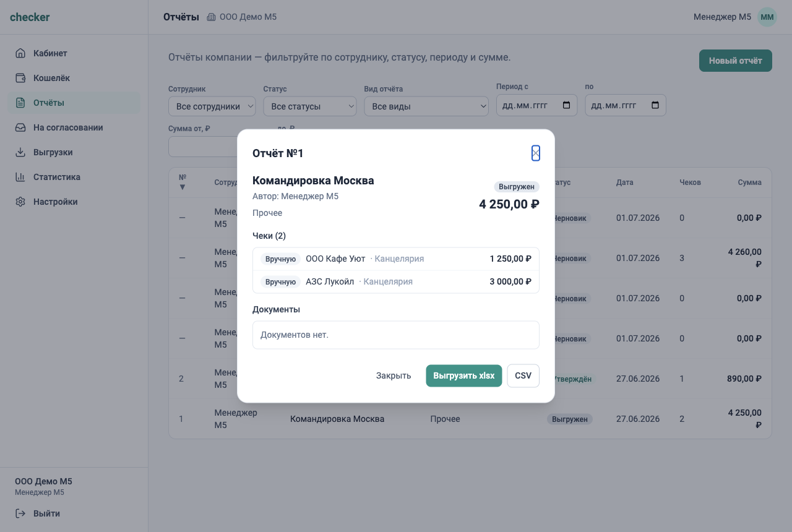Click the Выгрузить xlsx button

pyautogui.click(x=464, y=375)
